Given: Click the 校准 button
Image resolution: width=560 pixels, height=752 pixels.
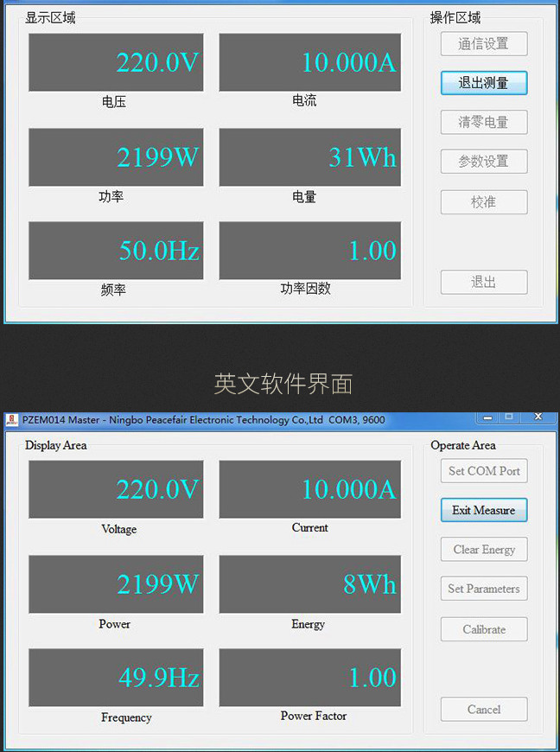Looking at the screenshot, I should click(483, 202).
